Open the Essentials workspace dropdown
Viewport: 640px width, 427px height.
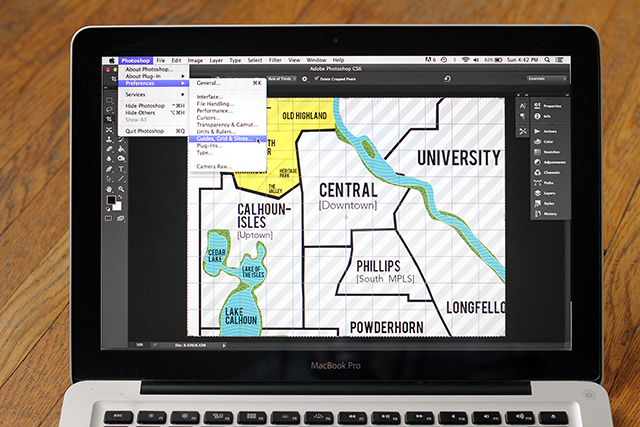pyautogui.click(x=547, y=78)
